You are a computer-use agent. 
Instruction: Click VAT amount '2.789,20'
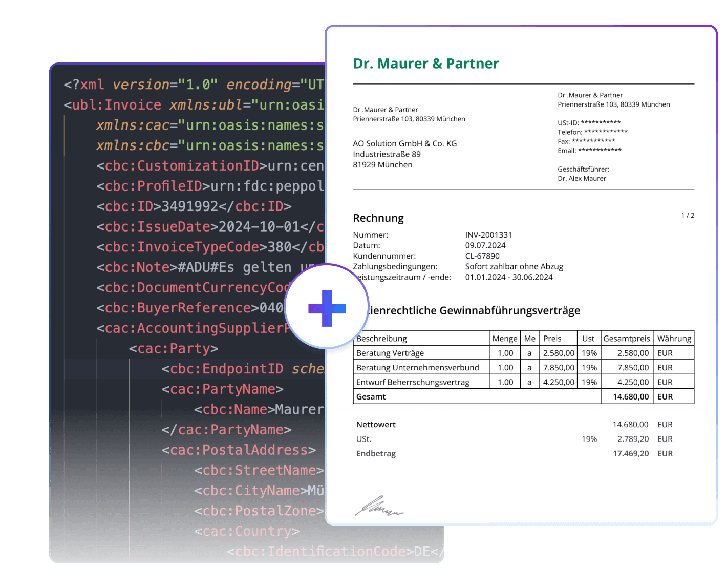click(x=633, y=439)
